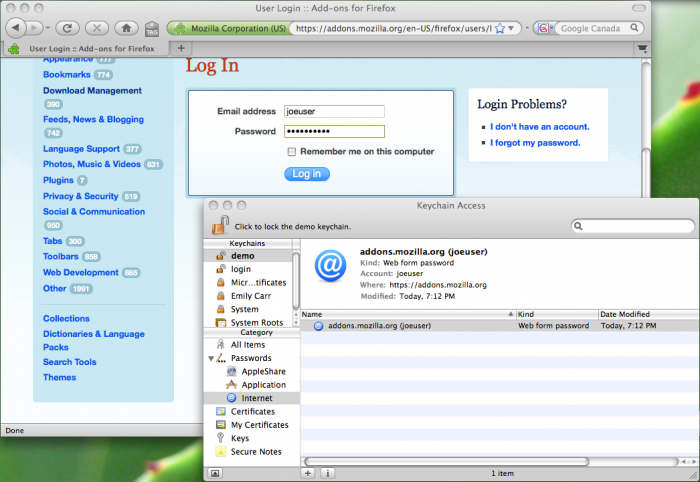Open Dictionaries & Language Packs link

click(94, 341)
